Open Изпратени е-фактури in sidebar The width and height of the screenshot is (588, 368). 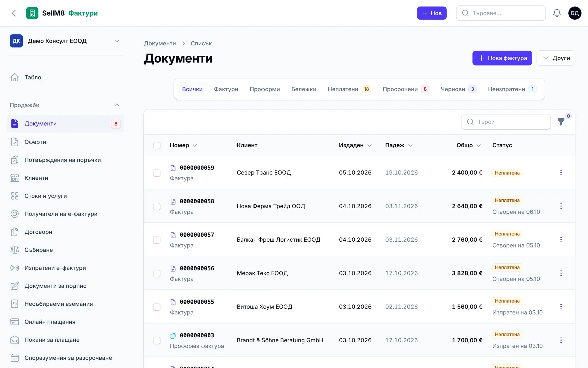coord(65,268)
